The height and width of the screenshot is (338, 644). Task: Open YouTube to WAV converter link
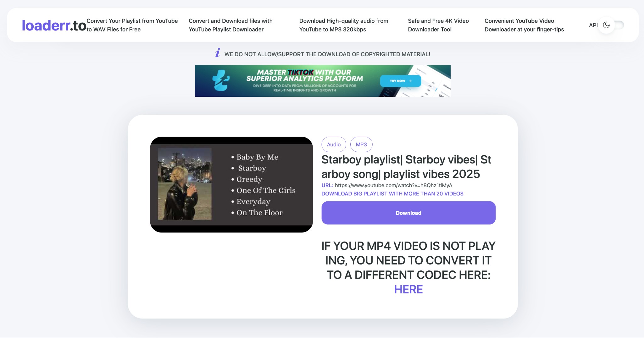coord(132,25)
